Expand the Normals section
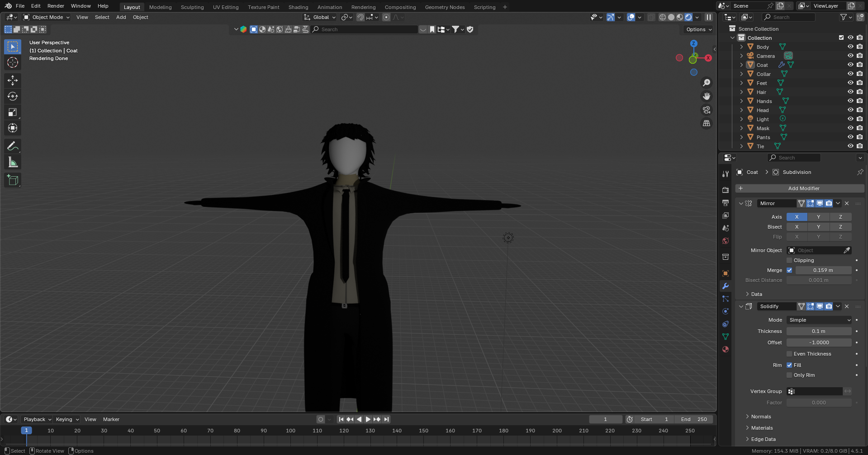 coord(761,417)
